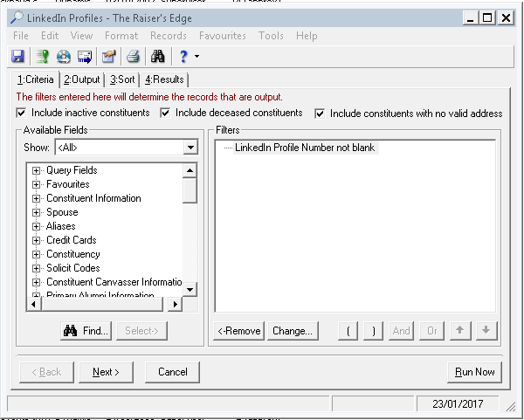This screenshot has width=524, height=420.
Task: Switch to the 4:Results tab
Action: 164,79
